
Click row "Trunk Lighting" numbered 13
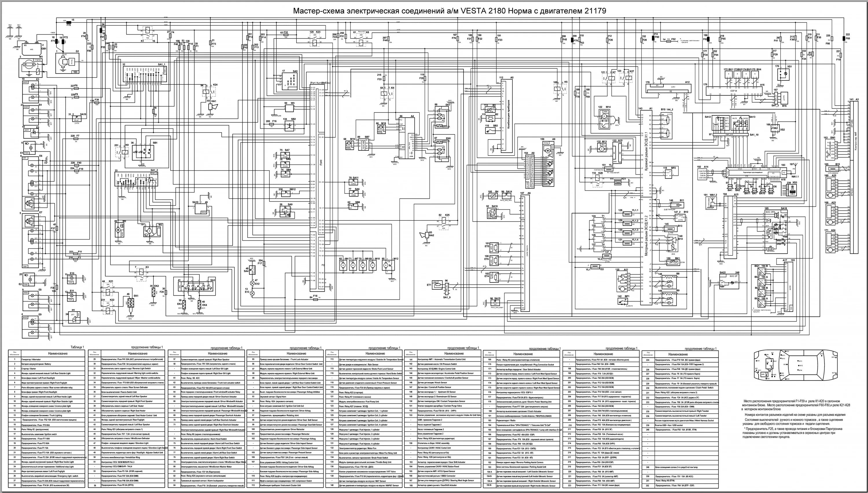(x=47, y=415)
